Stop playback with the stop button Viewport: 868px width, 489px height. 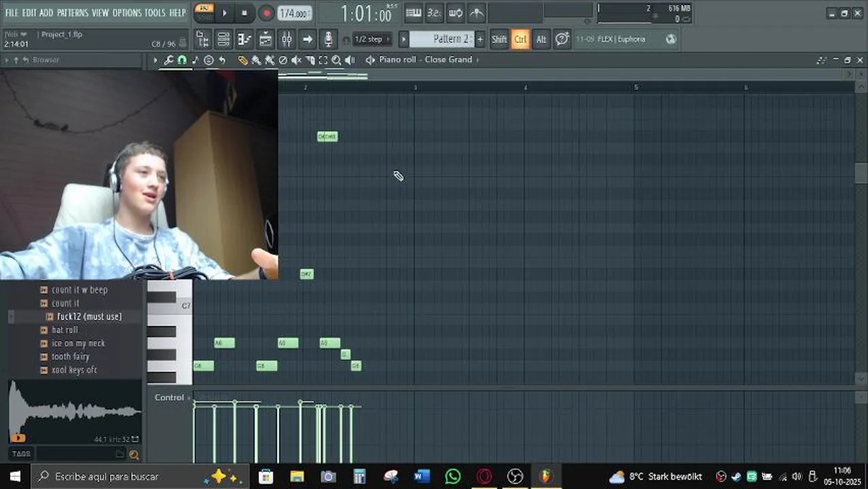click(245, 13)
